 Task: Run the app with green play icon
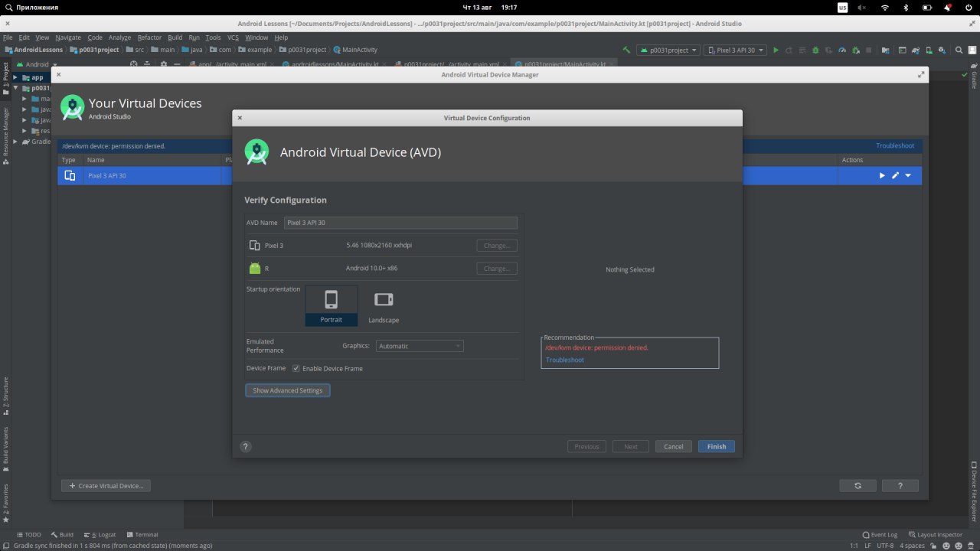(x=776, y=50)
